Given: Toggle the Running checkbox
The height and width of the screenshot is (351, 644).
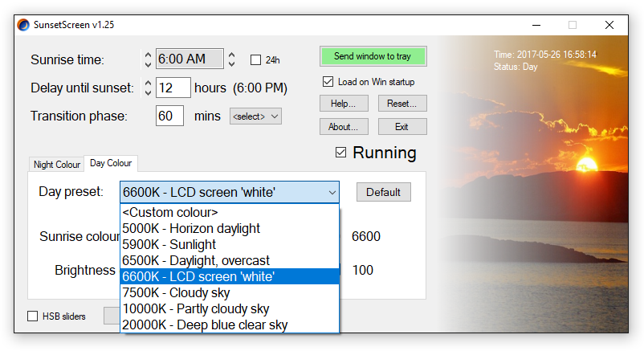Looking at the screenshot, I should click(341, 153).
